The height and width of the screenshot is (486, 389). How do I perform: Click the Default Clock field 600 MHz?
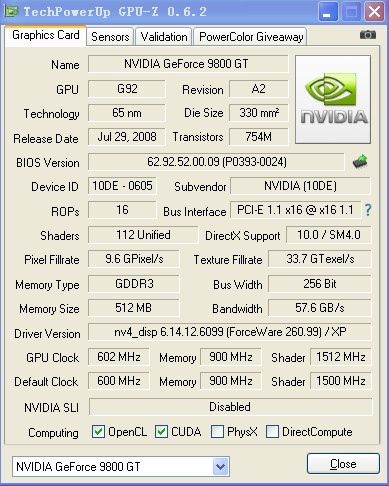coord(119,381)
